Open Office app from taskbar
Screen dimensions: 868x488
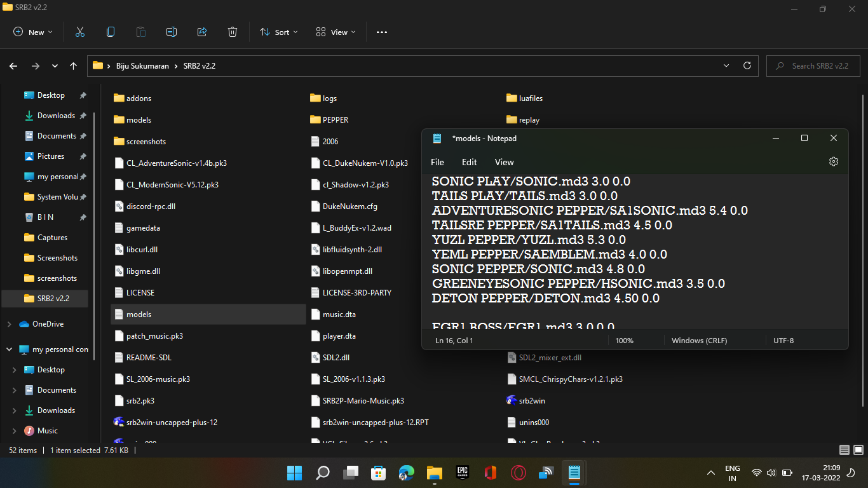[x=490, y=473]
